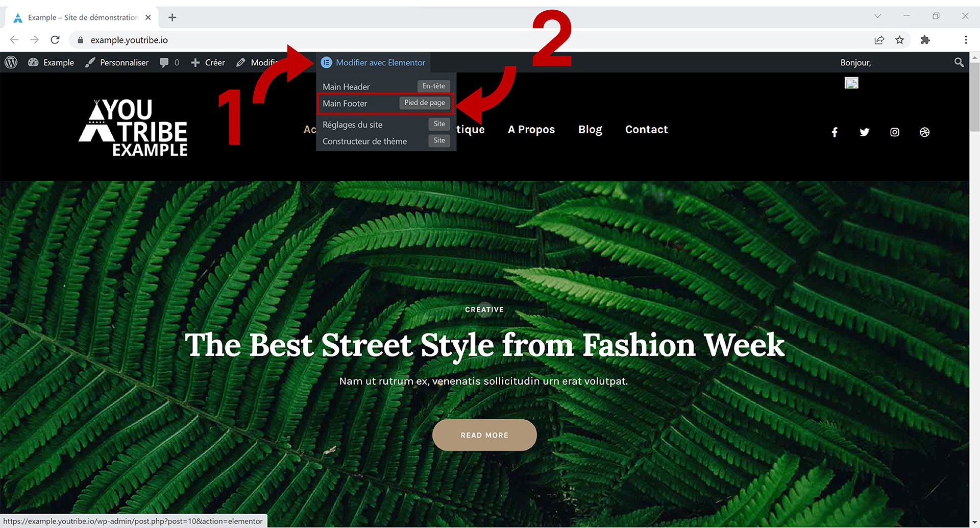
Task: Expand the tab search chevron
Action: [x=877, y=16]
